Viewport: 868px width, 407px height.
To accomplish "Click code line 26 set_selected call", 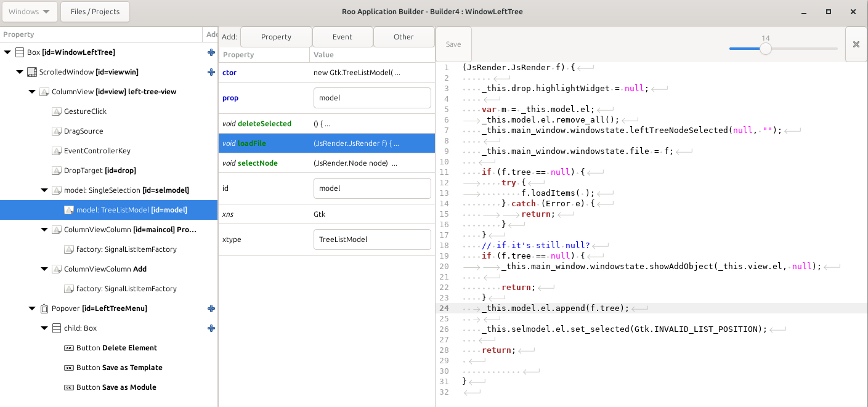I will point(625,329).
